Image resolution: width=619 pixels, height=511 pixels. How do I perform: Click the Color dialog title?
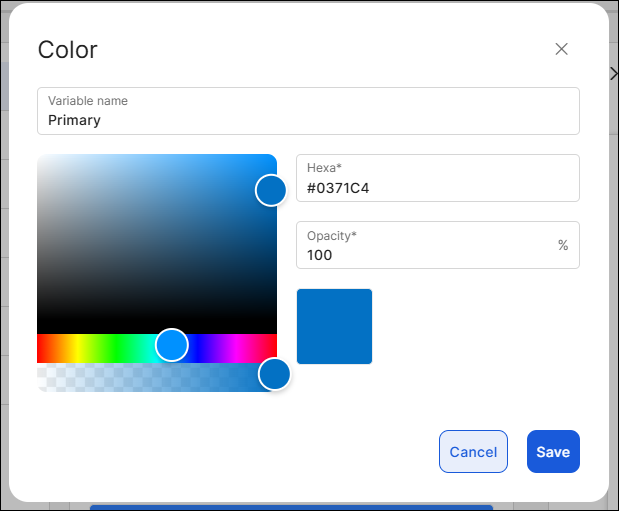[x=67, y=50]
